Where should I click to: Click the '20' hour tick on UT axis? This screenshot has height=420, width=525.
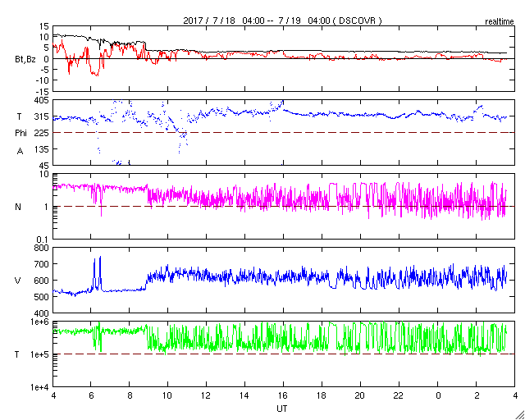(360, 395)
